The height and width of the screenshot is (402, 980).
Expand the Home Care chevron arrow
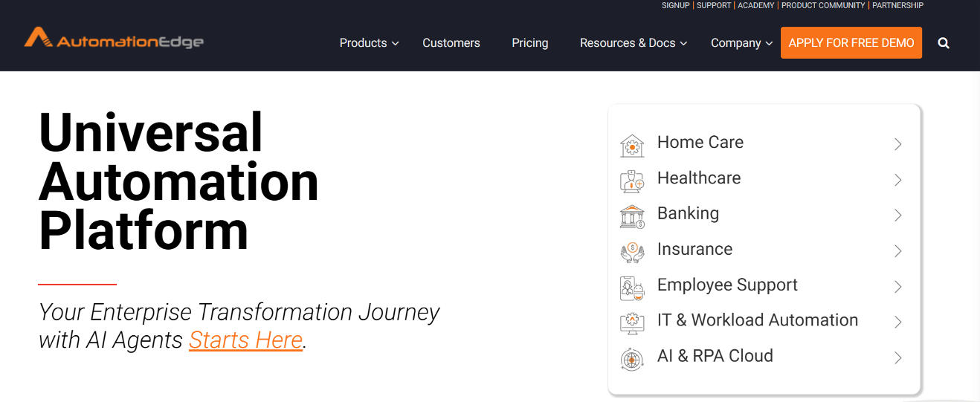click(x=897, y=144)
